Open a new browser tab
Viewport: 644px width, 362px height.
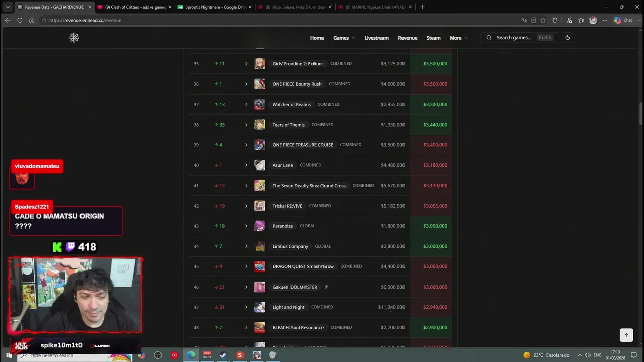pos(422,7)
